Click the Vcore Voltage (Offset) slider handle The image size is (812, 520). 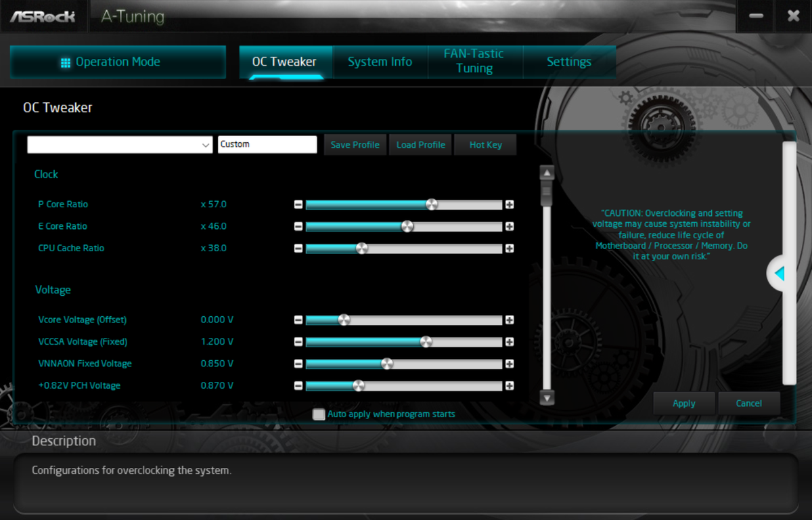344,320
